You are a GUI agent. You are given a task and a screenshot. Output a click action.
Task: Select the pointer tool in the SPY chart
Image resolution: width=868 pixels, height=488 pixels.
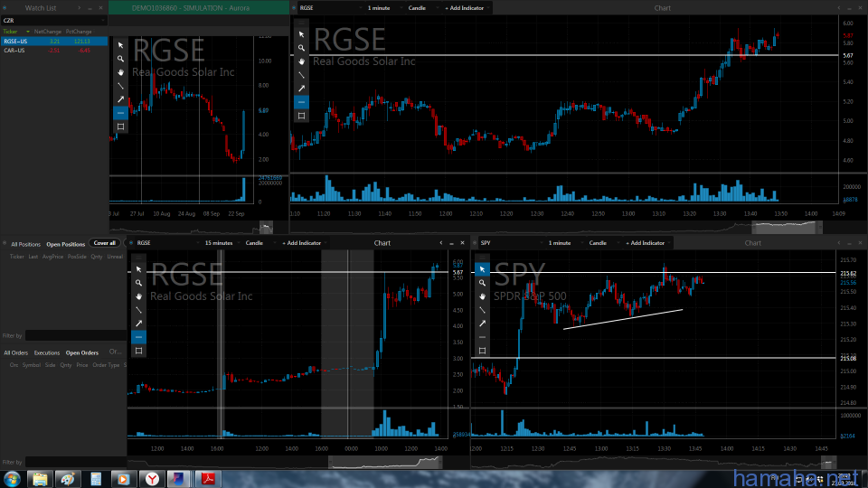pyautogui.click(x=482, y=269)
